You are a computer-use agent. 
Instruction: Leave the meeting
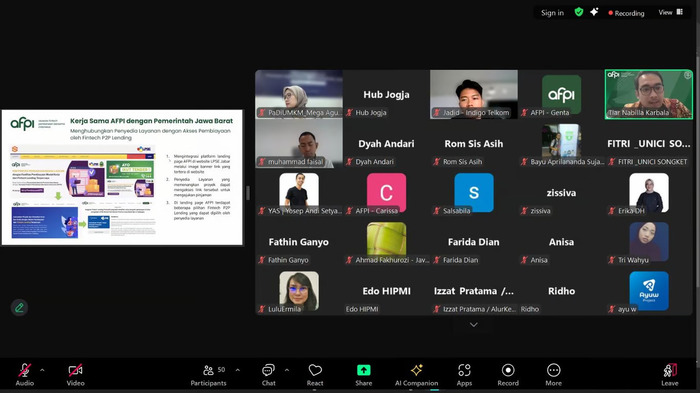click(670, 375)
